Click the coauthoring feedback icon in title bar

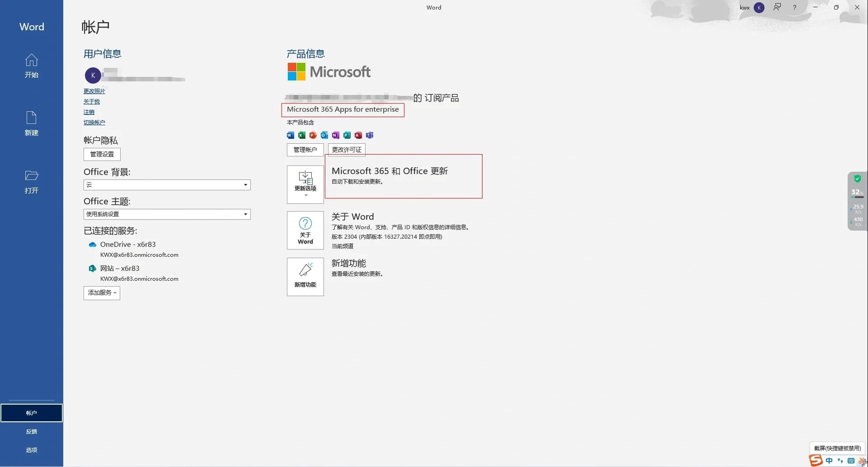click(777, 7)
